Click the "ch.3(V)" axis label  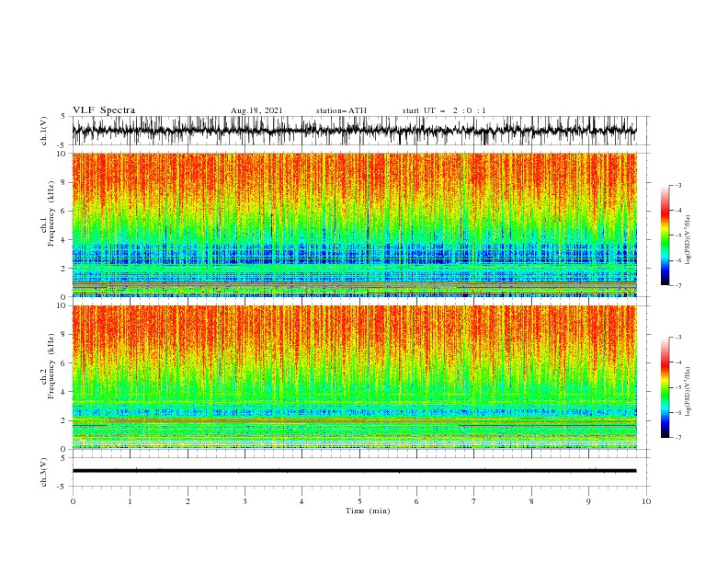pos(44,472)
